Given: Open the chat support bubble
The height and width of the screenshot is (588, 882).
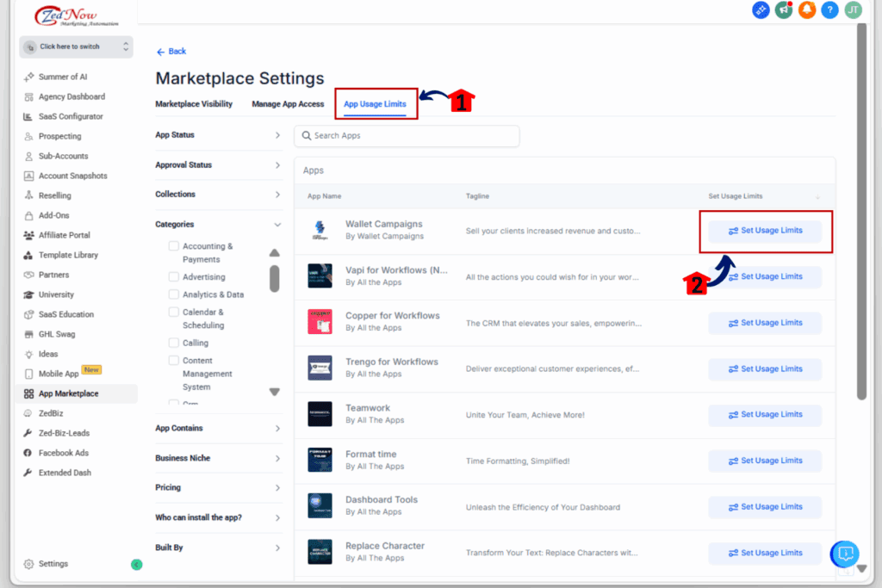Looking at the screenshot, I should click(x=844, y=554).
